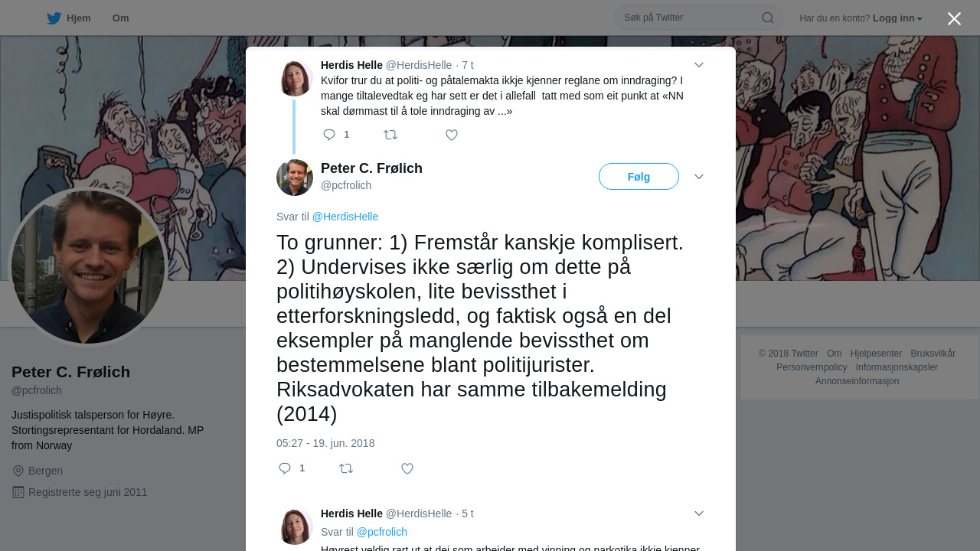The image size is (980, 551).
Task: Expand options on bottom Herdis Helle reply
Action: point(699,514)
